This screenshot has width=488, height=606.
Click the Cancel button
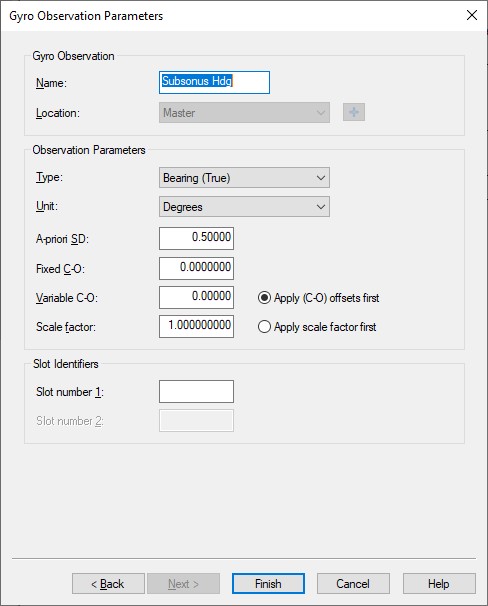click(x=353, y=584)
